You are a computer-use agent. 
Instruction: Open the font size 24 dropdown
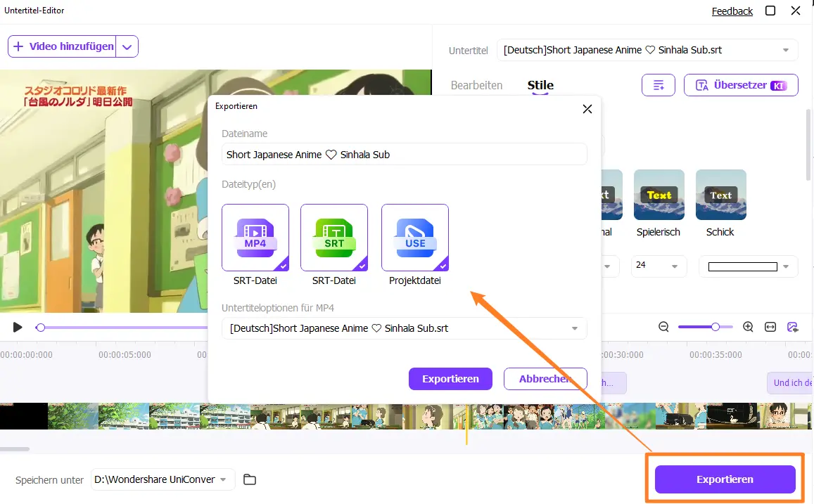point(658,266)
